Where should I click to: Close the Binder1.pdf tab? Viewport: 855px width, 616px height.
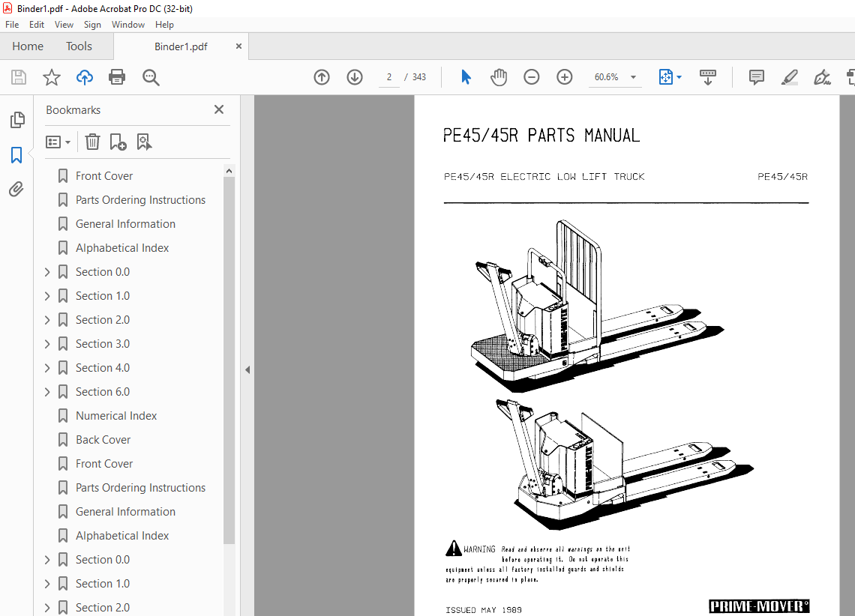(x=238, y=46)
